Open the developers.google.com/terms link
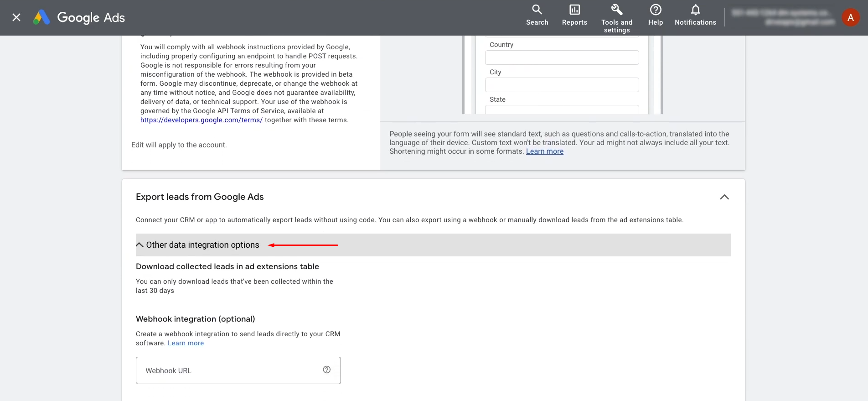The width and height of the screenshot is (868, 401). [x=201, y=120]
